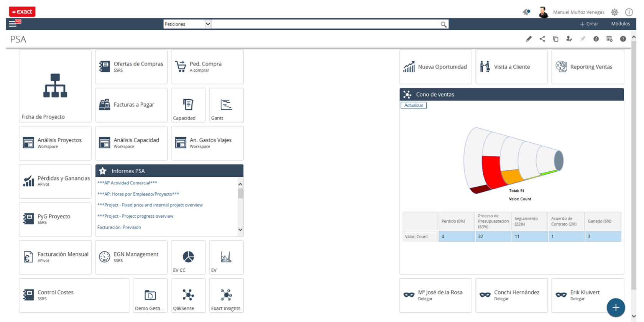This screenshot has width=644, height=322.
Task: Open Reporting Ventas tile
Action: click(588, 67)
